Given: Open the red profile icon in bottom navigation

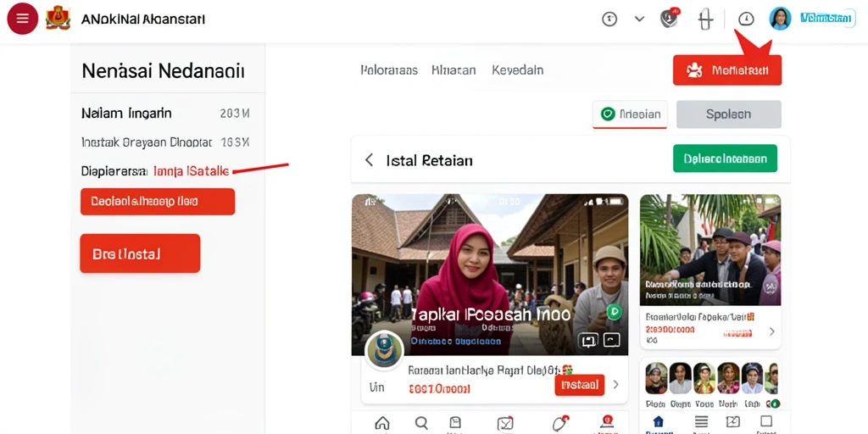Looking at the screenshot, I should pyautogui.click(x=607, y=422).
